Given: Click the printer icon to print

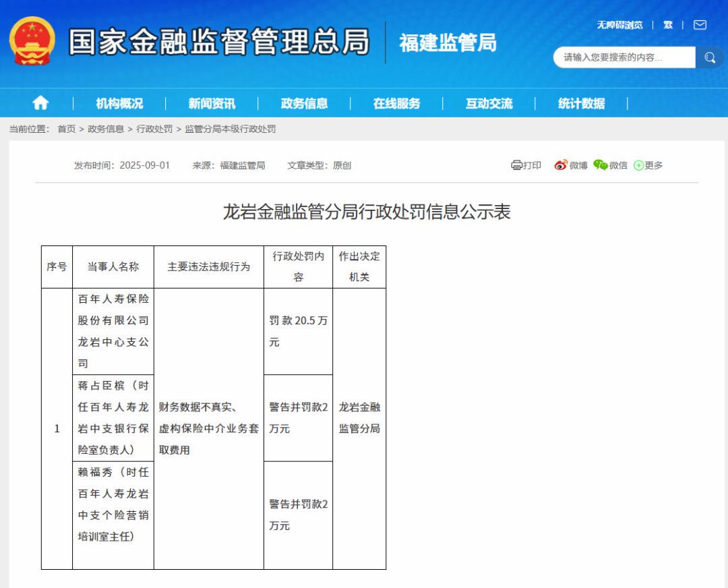Looking at the screenshot, I should coord(516,165).
